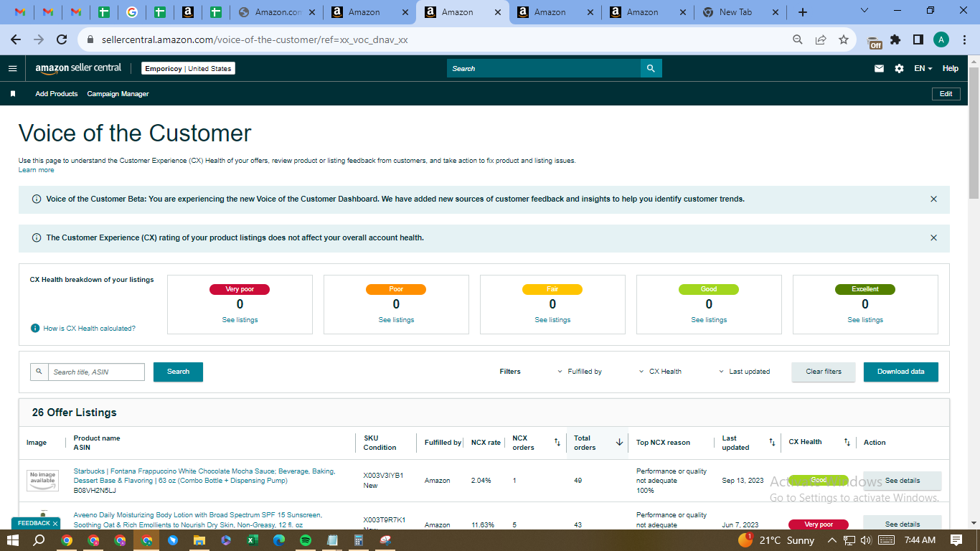See listings under Excellent
The width and height of the screenshot is (980, 551).
tap(865, 320)
